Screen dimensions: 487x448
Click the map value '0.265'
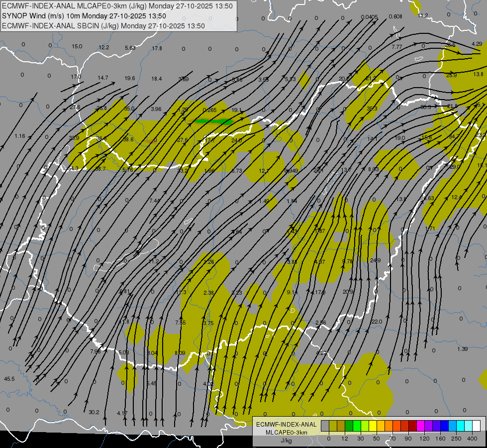point(209,110)
